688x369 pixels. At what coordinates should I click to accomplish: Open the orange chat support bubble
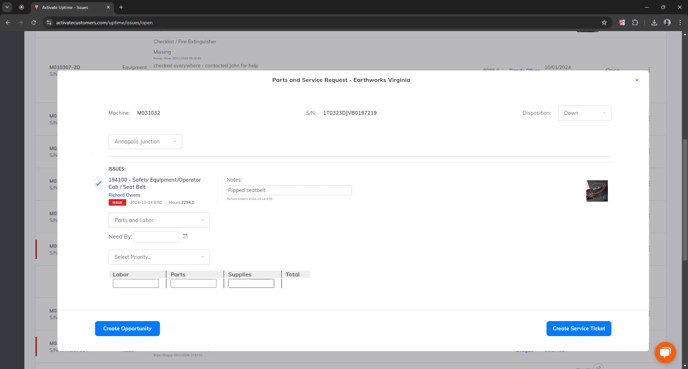click(665, 352)
